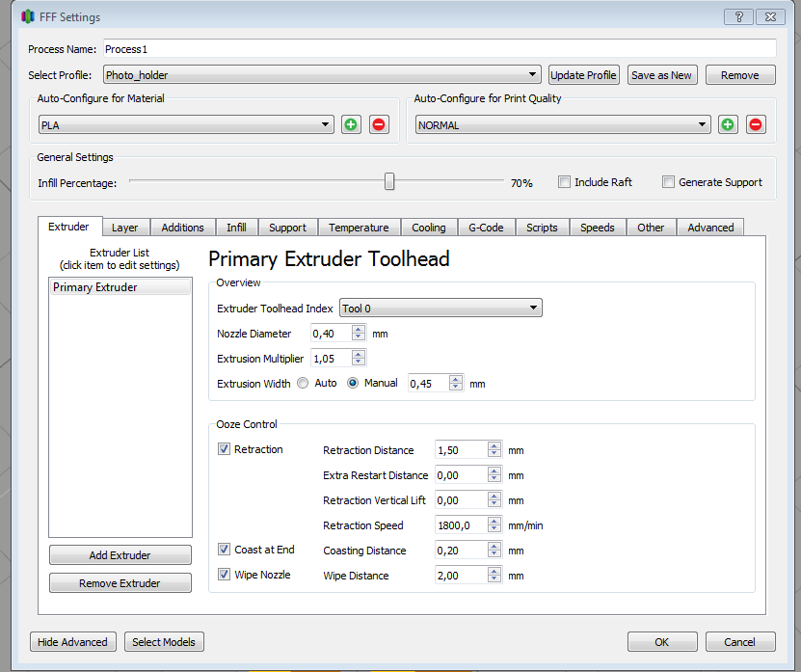Click the Update Profile button

(583, 75)
